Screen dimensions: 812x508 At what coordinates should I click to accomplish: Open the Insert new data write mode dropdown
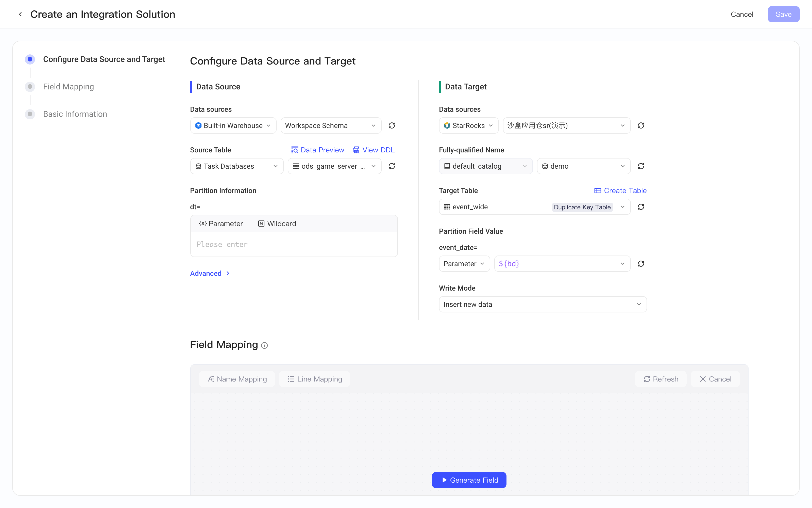point(543,304)
